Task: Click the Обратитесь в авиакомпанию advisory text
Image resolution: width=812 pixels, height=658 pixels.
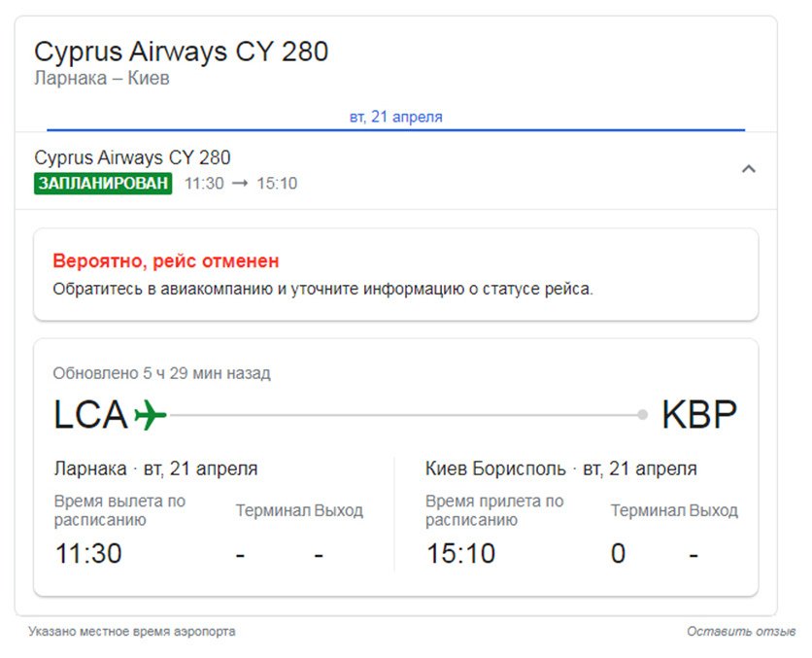Action: coord(322,289)
